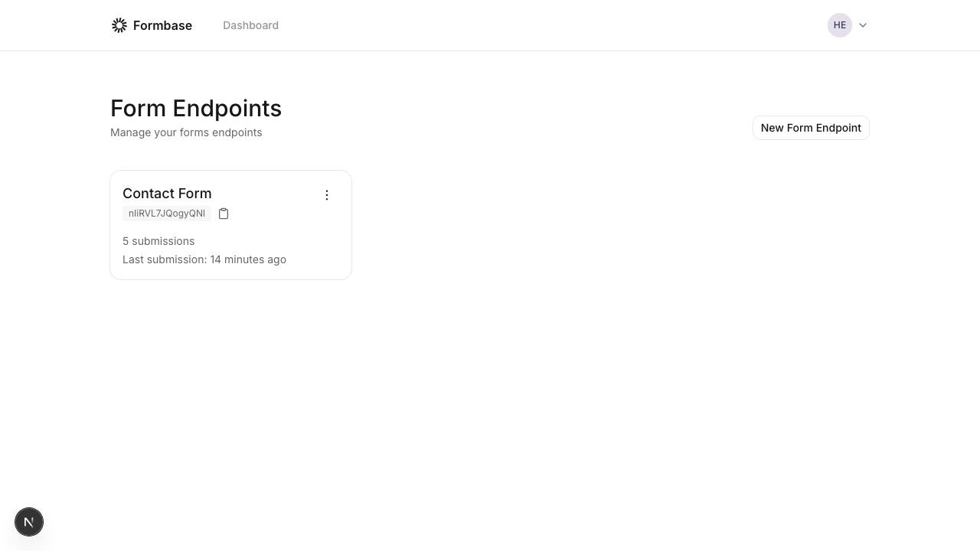The width and height of the screenshot is (980, 551).
Task: Click the nliRVL7JQogyQNI endpoint badge
Action: (x=166, y=214)
